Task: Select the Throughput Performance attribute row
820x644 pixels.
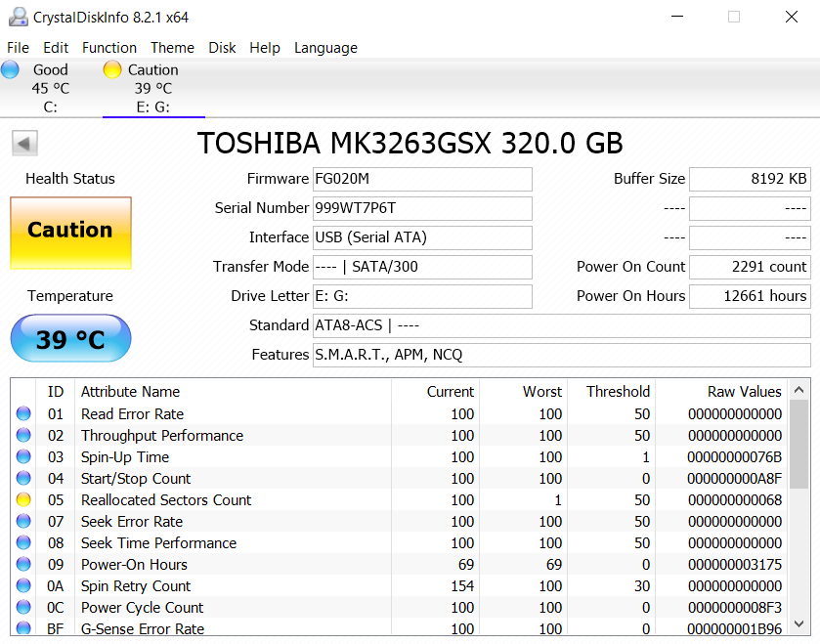Action: [x=400, y=435]
